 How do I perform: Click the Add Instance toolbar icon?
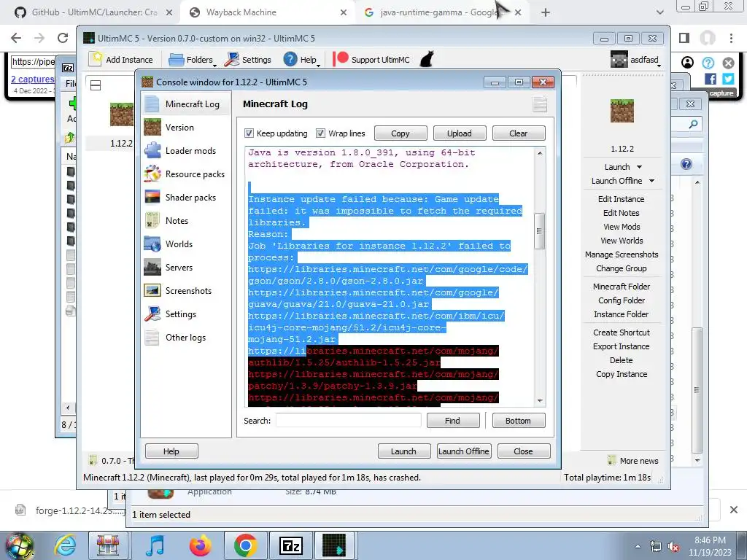click(96, 60)
